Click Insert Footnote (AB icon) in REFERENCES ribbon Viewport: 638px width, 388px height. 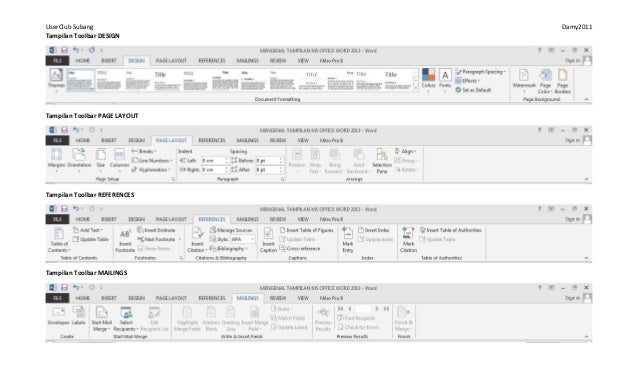click(x=125, y=240)
